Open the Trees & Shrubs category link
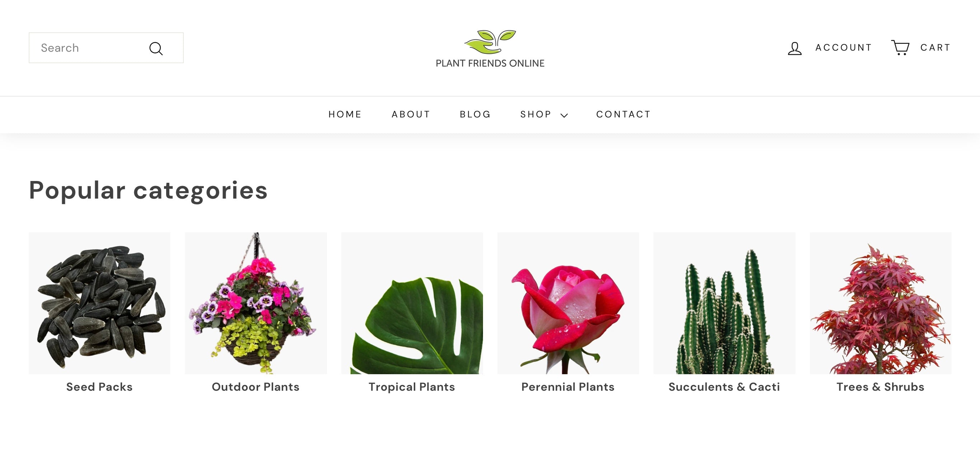 880,387
